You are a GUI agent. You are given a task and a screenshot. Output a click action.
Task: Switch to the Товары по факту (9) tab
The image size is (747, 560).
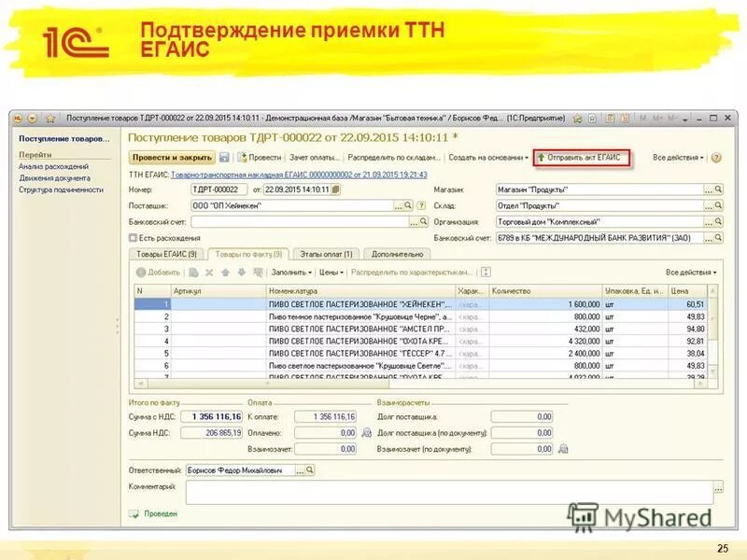[x=248, y=254]
